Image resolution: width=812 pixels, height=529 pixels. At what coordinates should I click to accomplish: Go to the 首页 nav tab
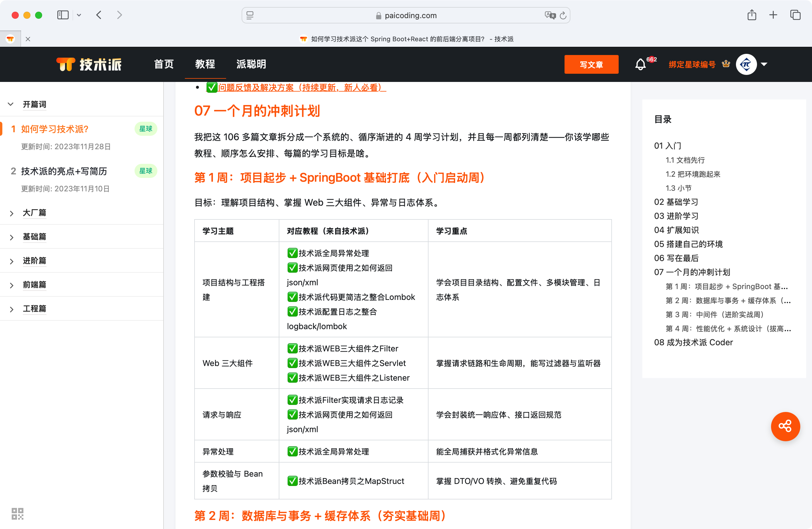164,64
